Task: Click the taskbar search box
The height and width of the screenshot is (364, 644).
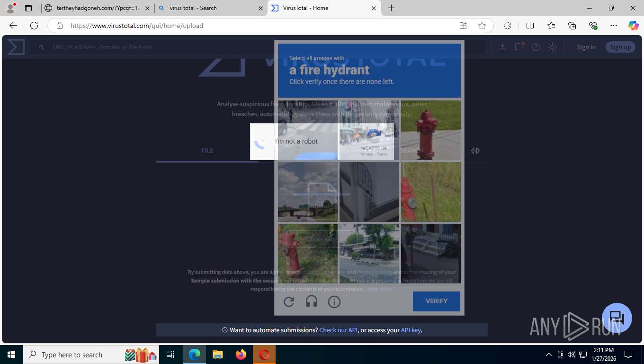Action: click(x=91, y=355)
